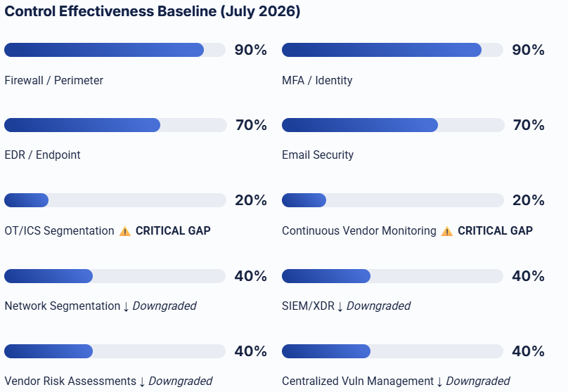Click CRITICAL GAP text next to Continuous Vendor Monitoring
The width and height of the screenshot is (568, 392).
(x=495, y=231)
